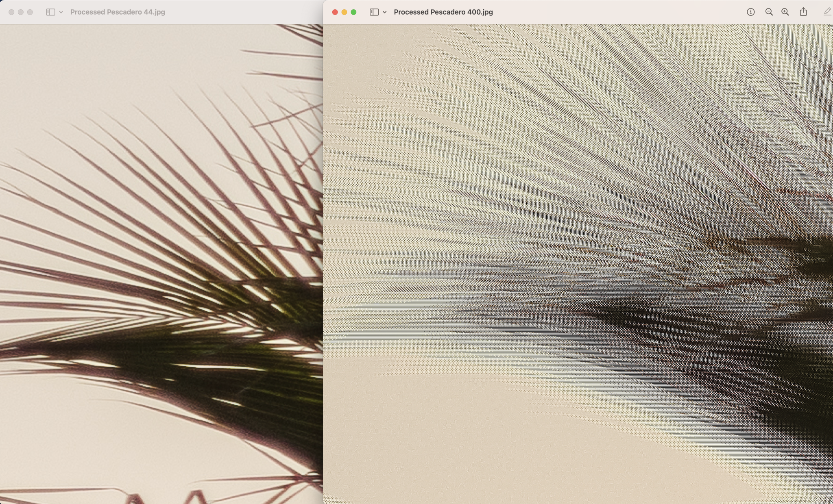Click empty title bar right of Pescadero 44.jpg title

pyautogui.click(x=244, y=12)
